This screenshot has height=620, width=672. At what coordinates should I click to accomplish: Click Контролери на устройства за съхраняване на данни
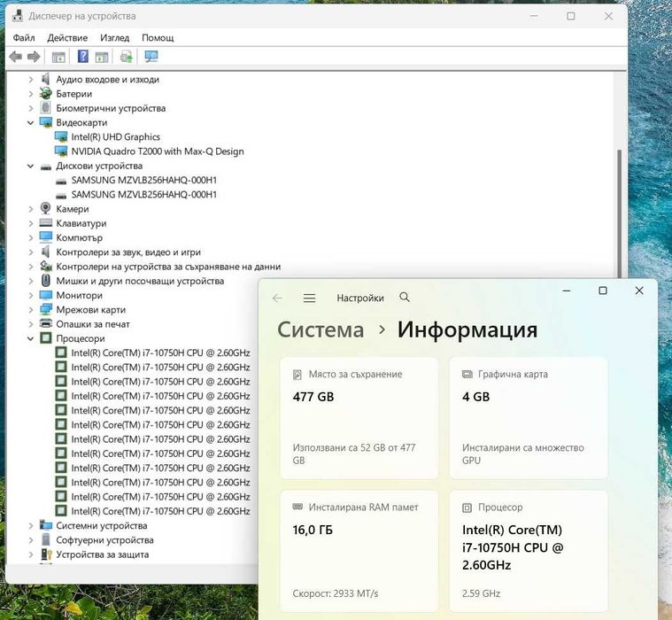pos(168,267)
